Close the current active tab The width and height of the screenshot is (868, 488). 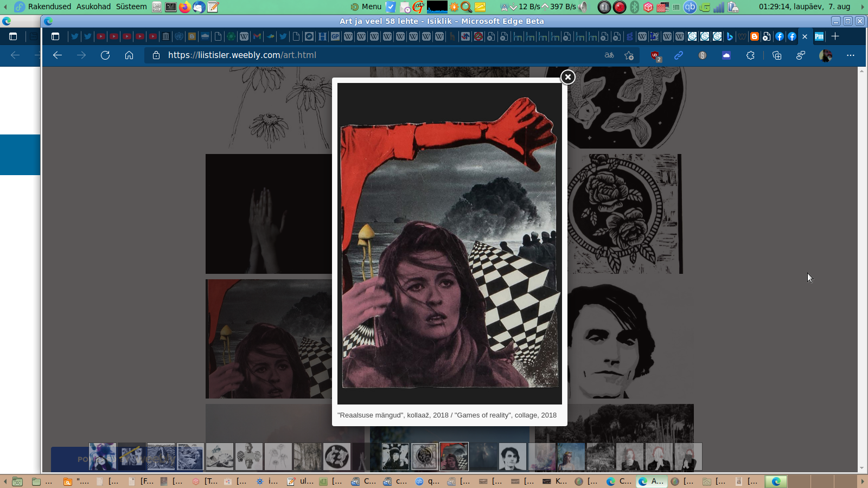click(805, 37)
